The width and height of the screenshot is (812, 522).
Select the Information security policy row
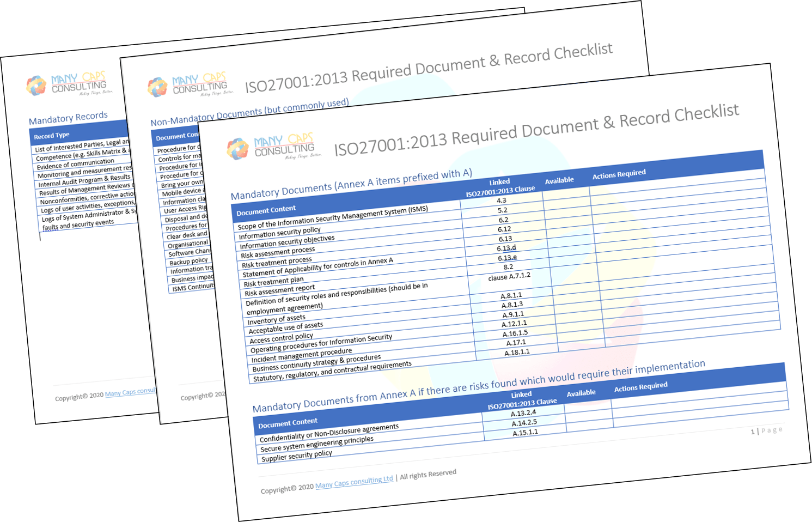280,233
